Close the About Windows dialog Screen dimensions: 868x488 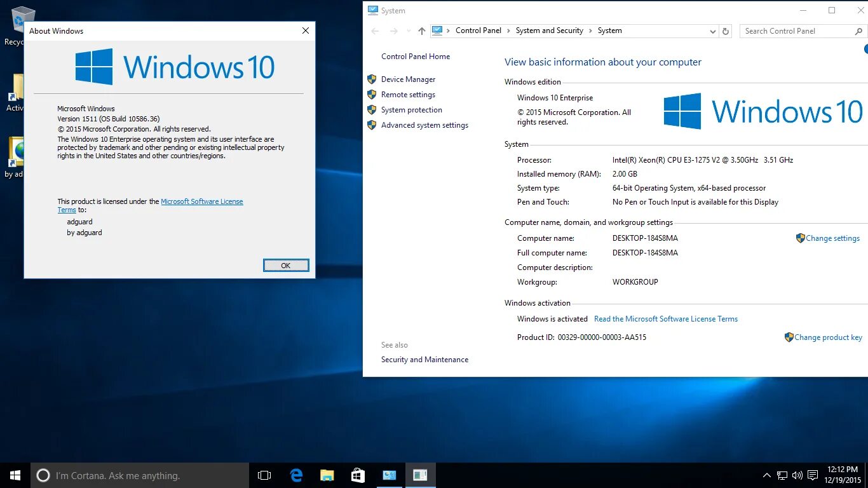pyautogui.click(x=306, y=30)
